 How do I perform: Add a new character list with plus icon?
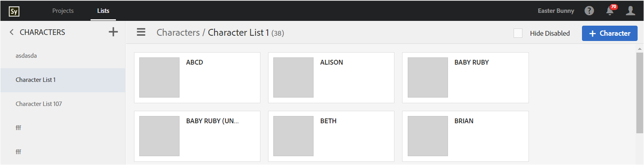[x=113, y=32]
